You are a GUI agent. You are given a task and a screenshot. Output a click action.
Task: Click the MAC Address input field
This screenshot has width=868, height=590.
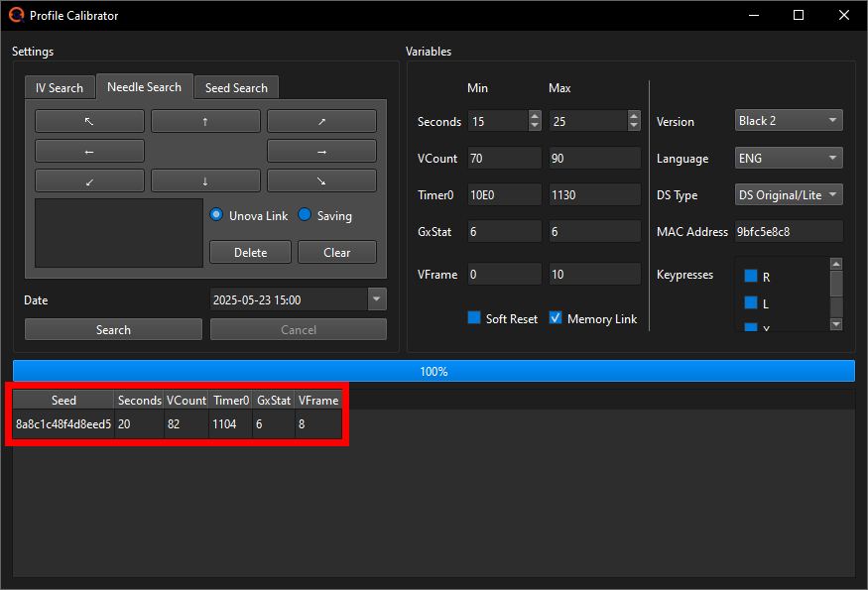(x=789, y=232)
